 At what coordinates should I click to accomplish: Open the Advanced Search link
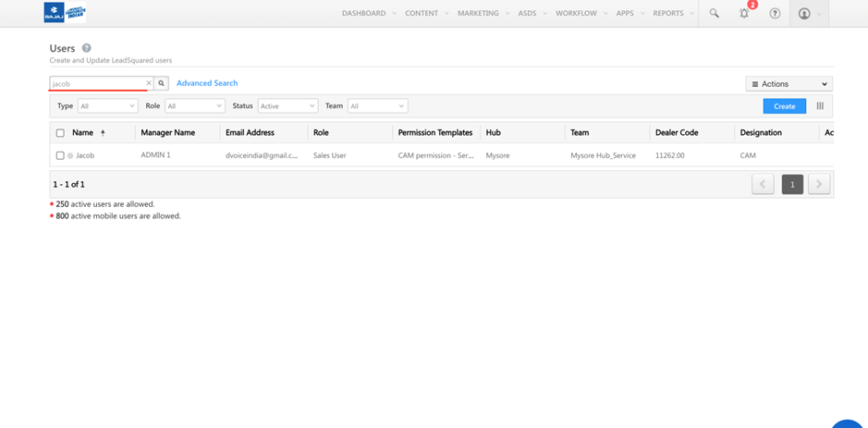pyautogui.click(x=207, y=83)
